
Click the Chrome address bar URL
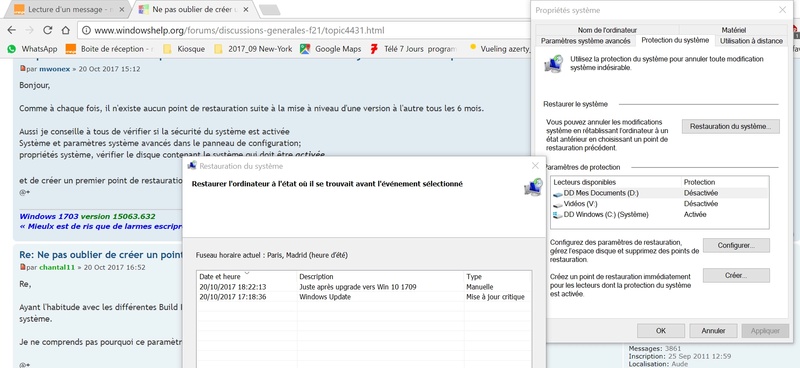pos(239,30)
